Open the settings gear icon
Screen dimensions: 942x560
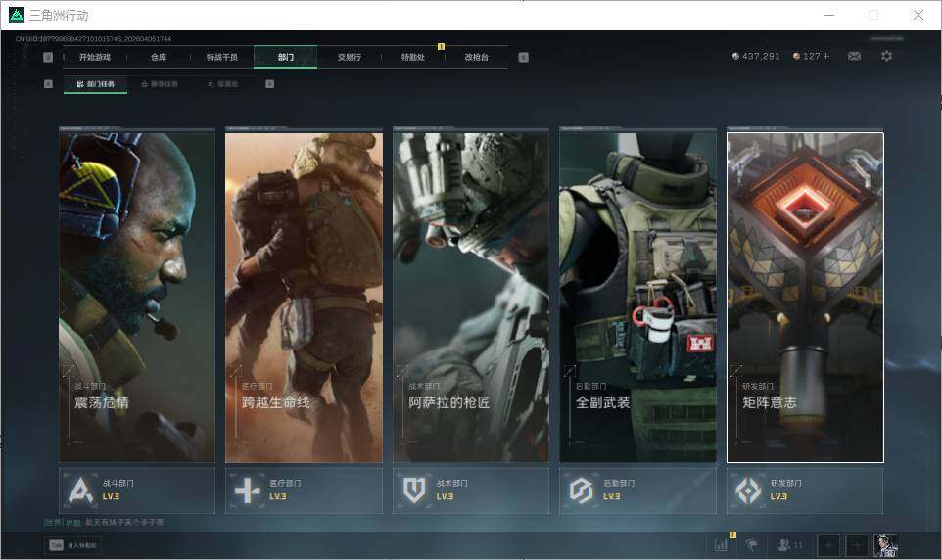(x=886, y=57)
